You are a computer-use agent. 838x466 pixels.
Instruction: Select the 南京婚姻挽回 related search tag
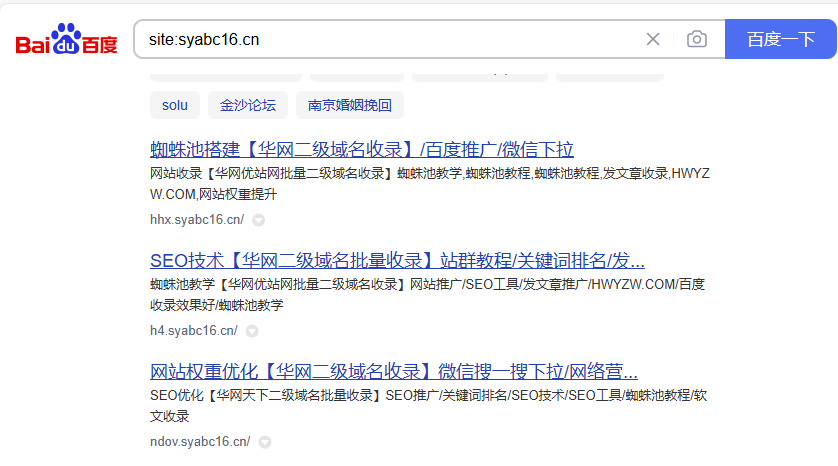(350, 105)
